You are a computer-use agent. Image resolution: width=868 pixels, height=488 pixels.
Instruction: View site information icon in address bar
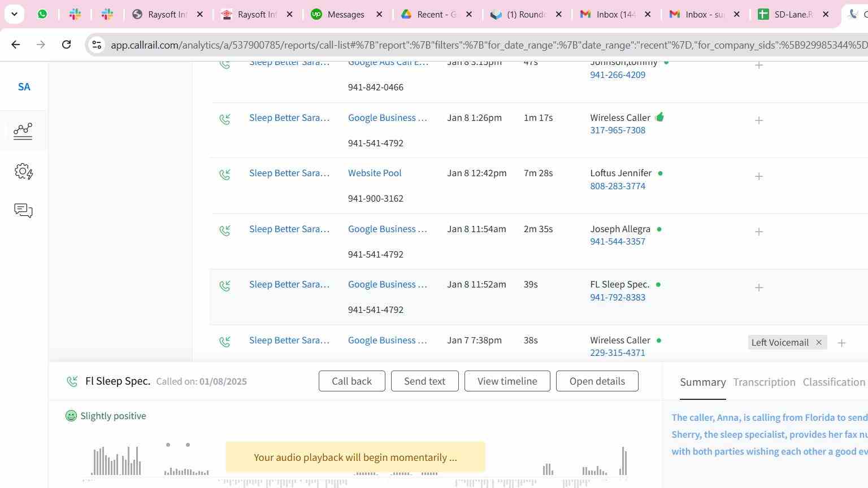97,45
